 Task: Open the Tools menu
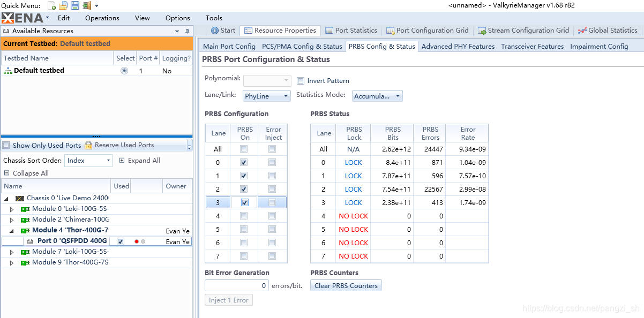coord(214,18)
